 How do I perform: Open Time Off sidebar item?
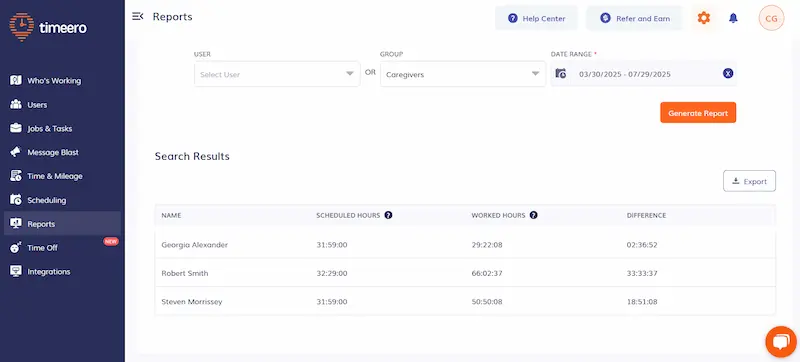(62, 247)
